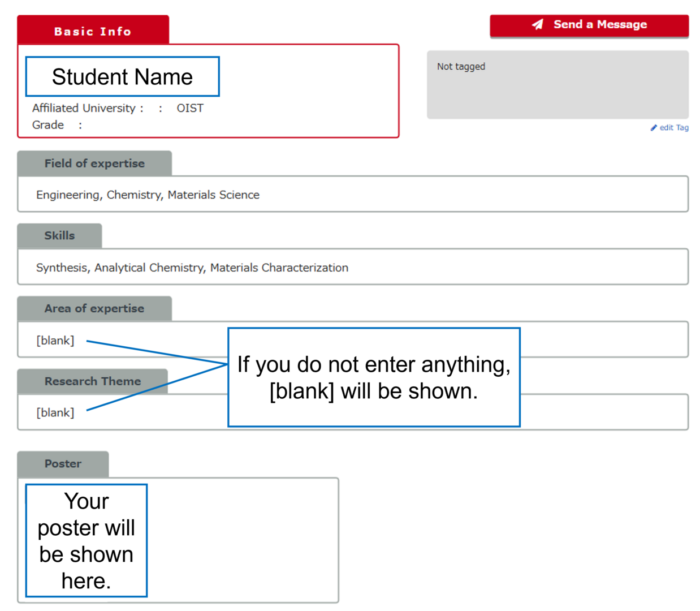Select the Skills section header
The width and height of the screenshot is (700, 611).
tap(59, 236)
